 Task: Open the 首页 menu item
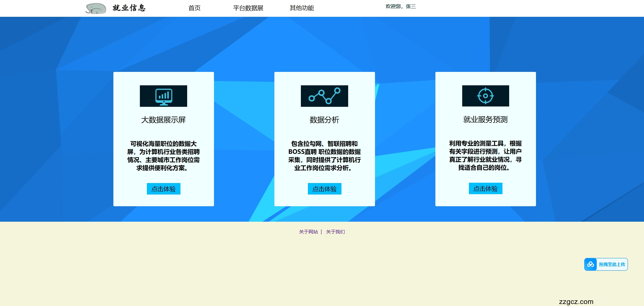point(195,8)
